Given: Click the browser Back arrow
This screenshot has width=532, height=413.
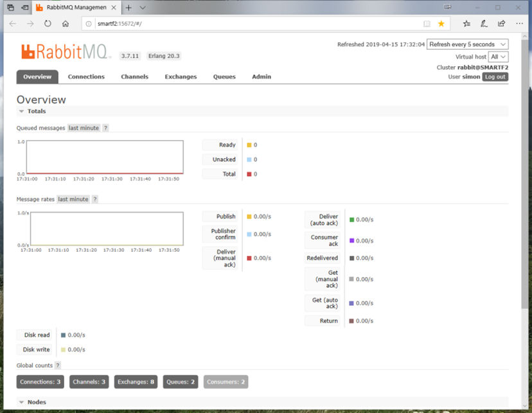Looking at the screenshot, I should (13, 24).
